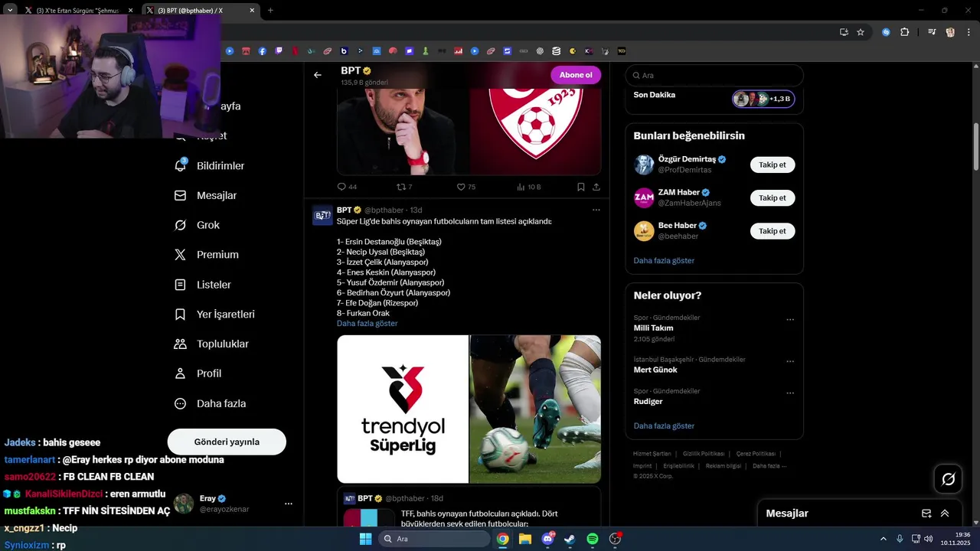The height and width of the screenshot is (551, 980).
Task: Open options for the Mert Günok trend
Action: tap(790, 361)
